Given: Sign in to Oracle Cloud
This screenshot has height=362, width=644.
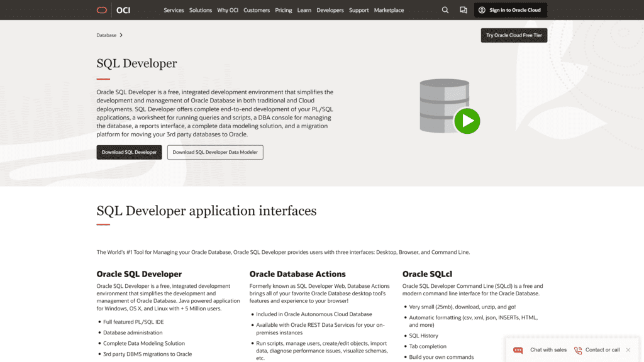Looking at the screenshot, I should (x=511, y=10).
